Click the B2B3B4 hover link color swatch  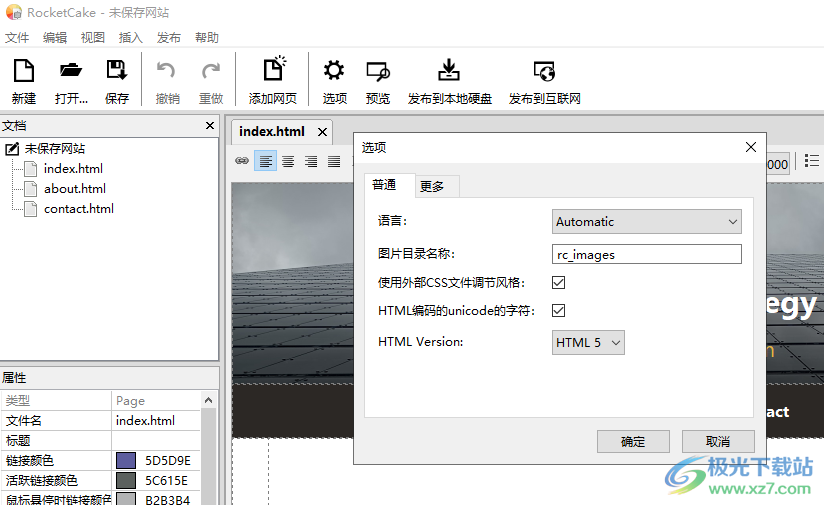click(126, 499)
